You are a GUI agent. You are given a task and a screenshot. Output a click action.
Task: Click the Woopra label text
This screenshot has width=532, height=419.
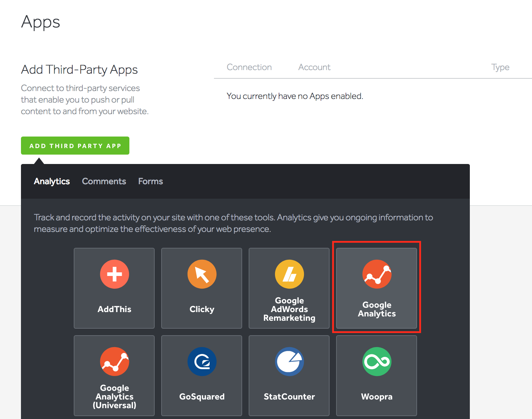[377, 397]
